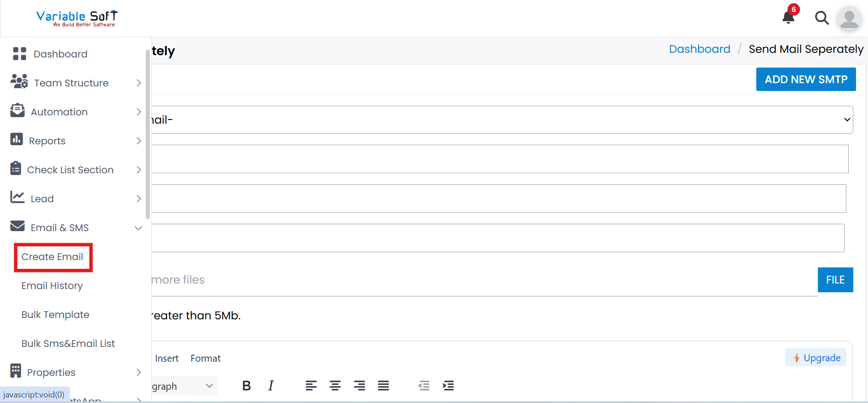Screen dimensions: 868x403
Task: Select the Automation envelope icon
Action: (17, 111)
